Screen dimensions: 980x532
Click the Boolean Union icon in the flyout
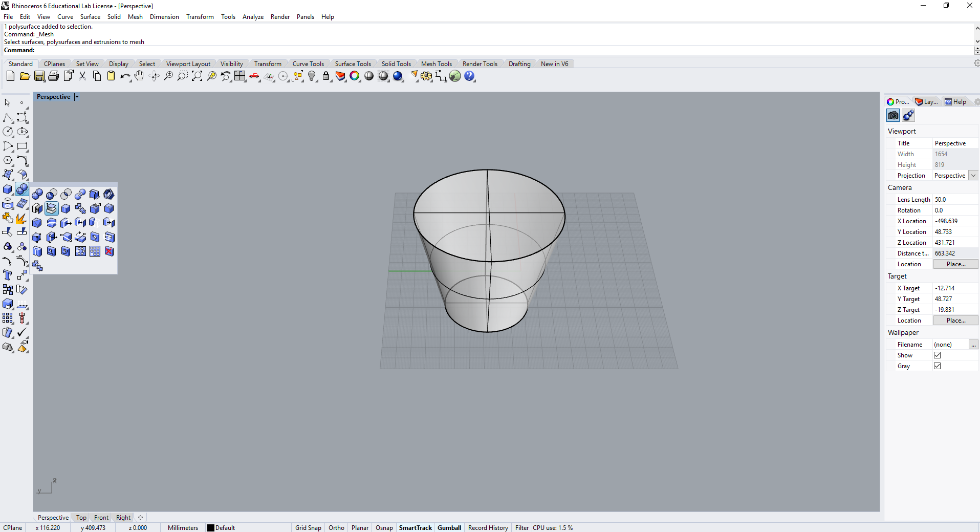[x=37, y=194]
